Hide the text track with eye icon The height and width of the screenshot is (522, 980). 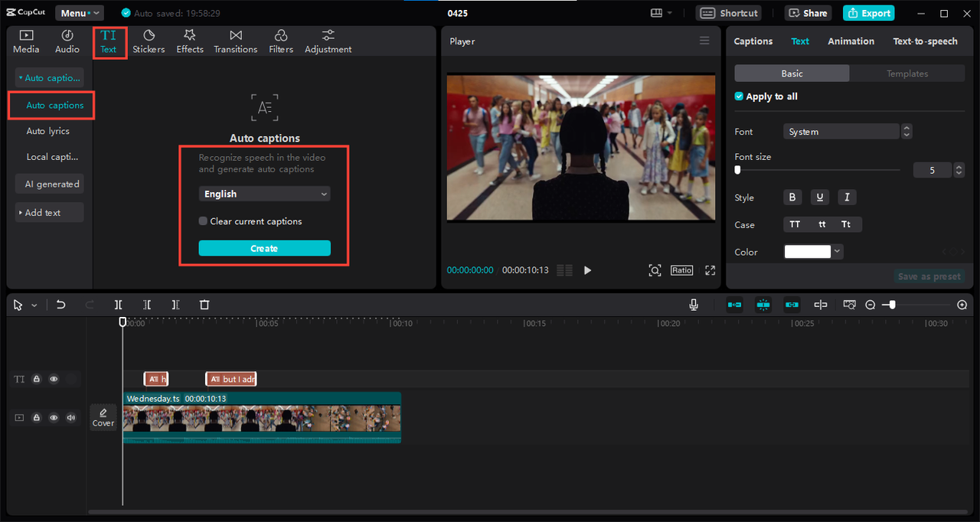point(54,379)
